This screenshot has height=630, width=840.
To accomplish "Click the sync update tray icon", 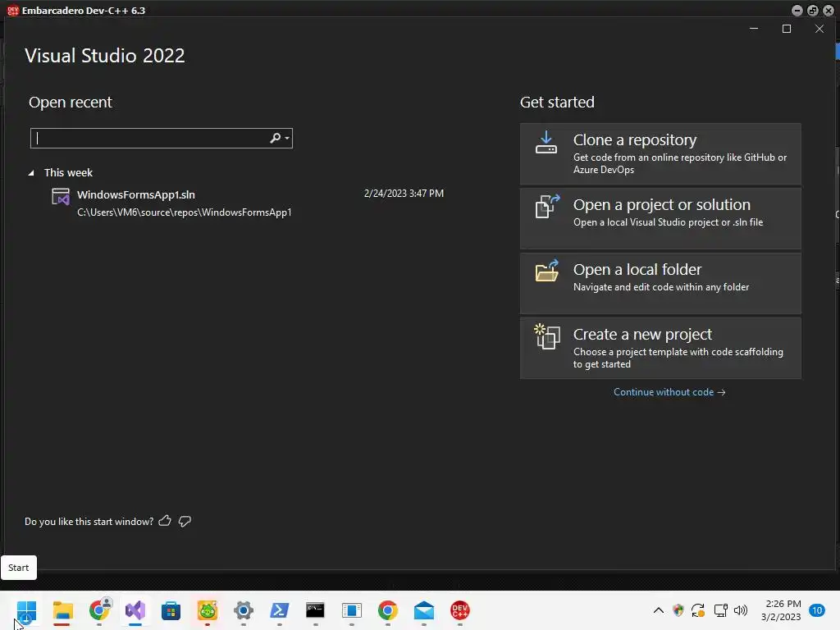I will coord(698,610).
